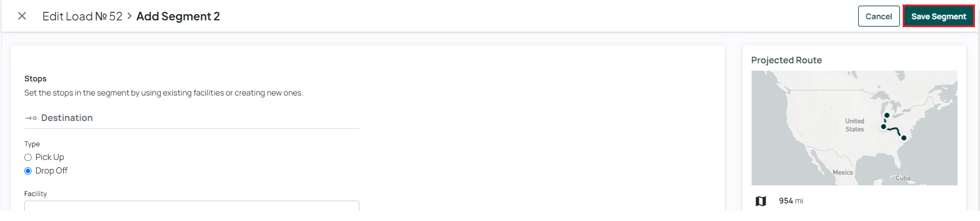The width and height of the screenshot is (980, 221).
Task: Click the Edit Load № 52 breadcrumb
Action: 82,16
